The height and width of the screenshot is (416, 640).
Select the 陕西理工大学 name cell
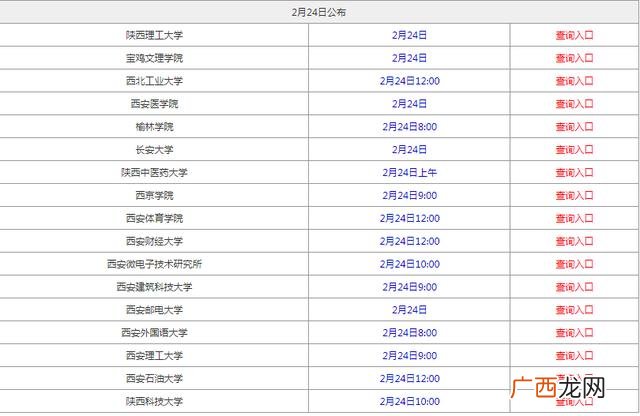(154, 35)
